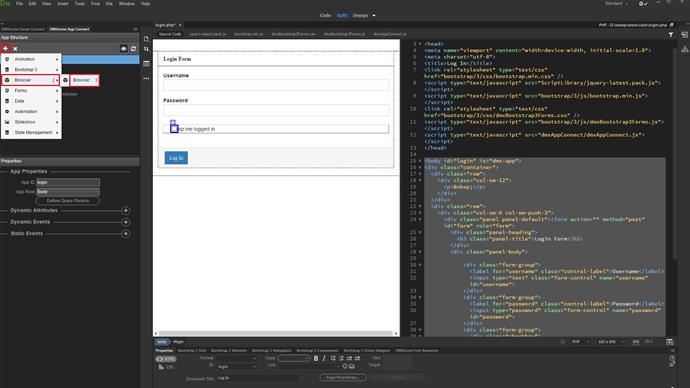Click the Page Properties button
690x388 pixels.
tap(343, 377)
